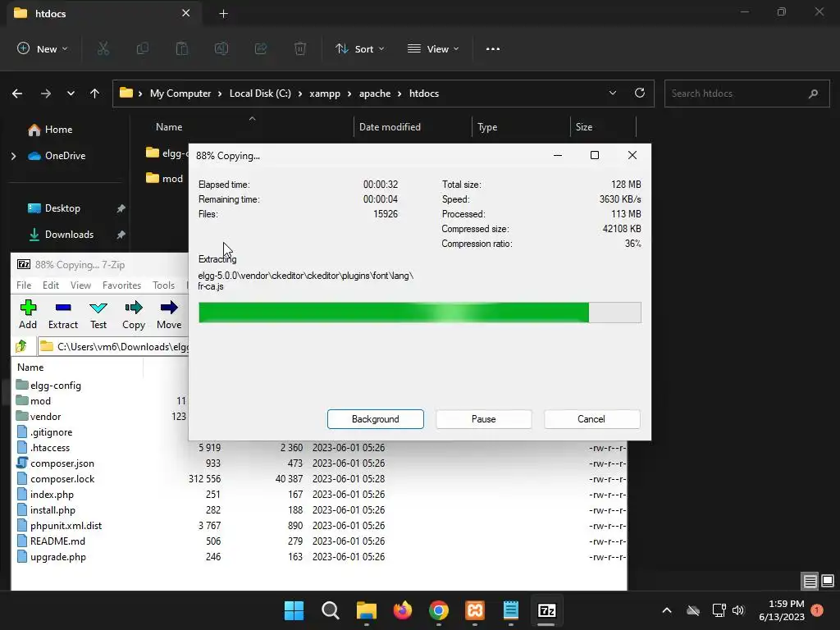This screenshot has width=840, height=630.
Task: Click the 7-Zip Add toolbar icon
Action: [28, 314]
